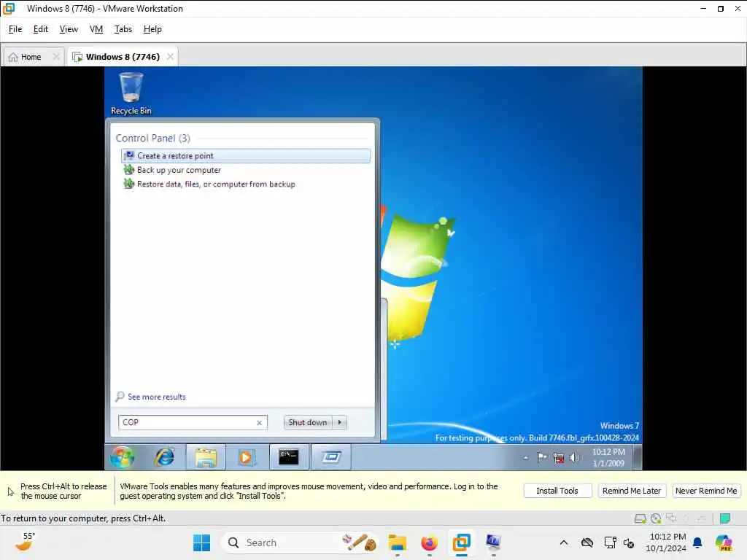The height and width of the screenshot is (560, 747).
Task: Open the View menu
Action: (69, 29)
